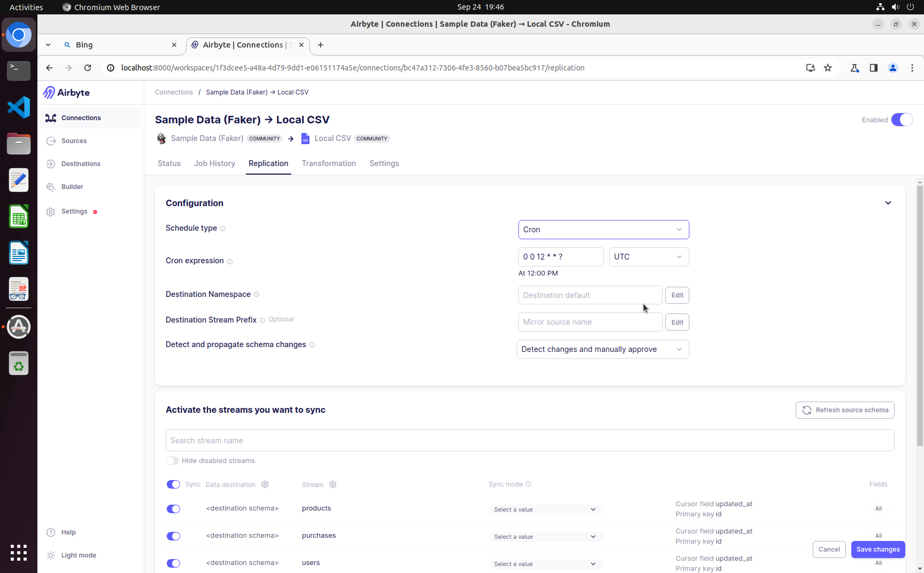This screenshot has height=573, width=924.
Task: Switch to the Job History tab
Action: coord(214,163)
